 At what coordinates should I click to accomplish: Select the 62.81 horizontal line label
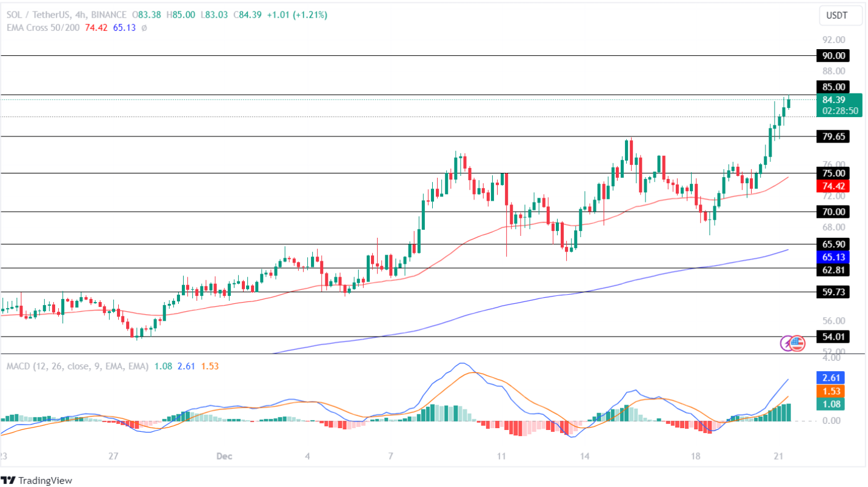[x=833, y=270]
